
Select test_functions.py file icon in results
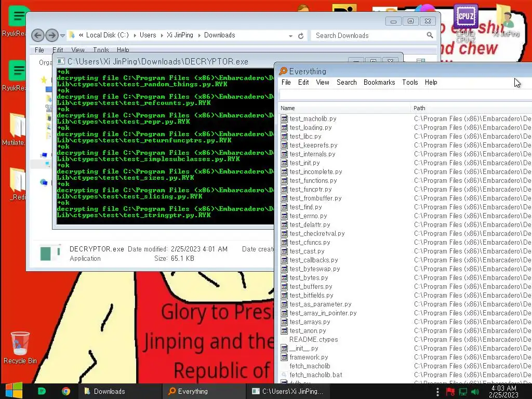(x=284, y=180)
